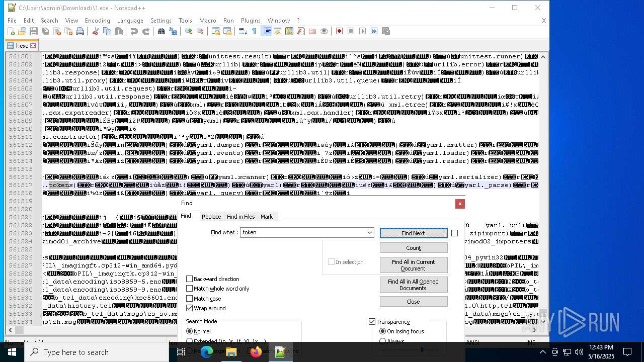Screen dimensions: 644x362
Task: Open a file with the folder icon
Action: point(22,31)
